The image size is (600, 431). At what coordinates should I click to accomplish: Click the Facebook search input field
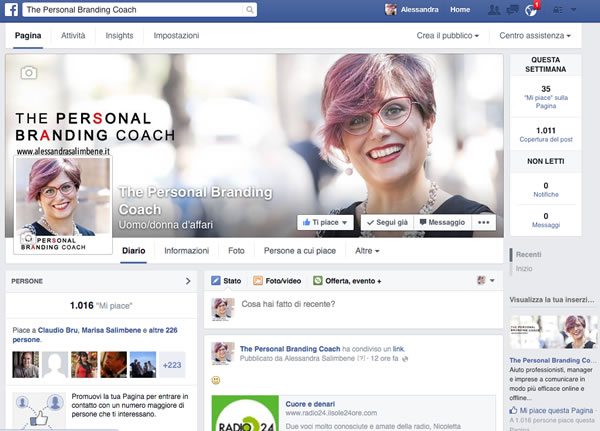pos(134,10)
